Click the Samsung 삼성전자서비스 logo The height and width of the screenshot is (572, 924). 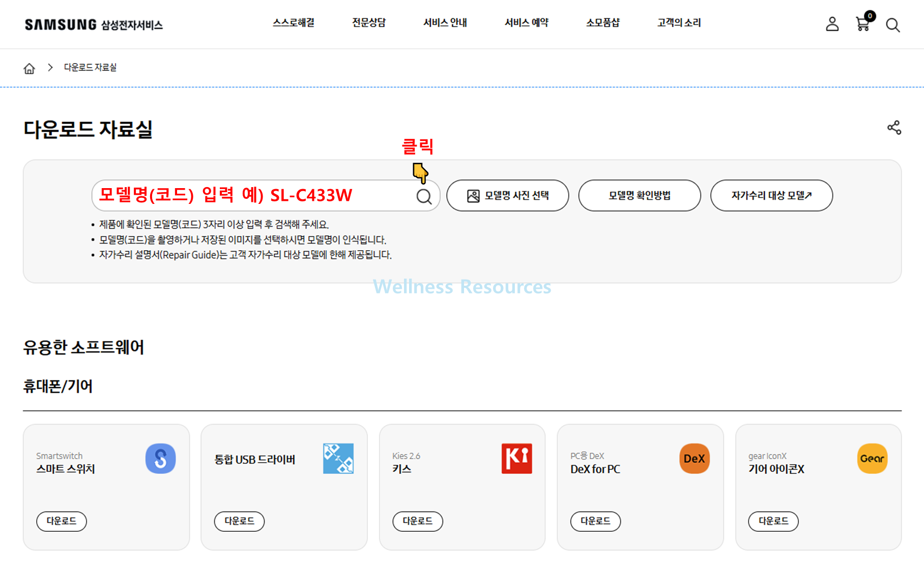coord(94,24)
